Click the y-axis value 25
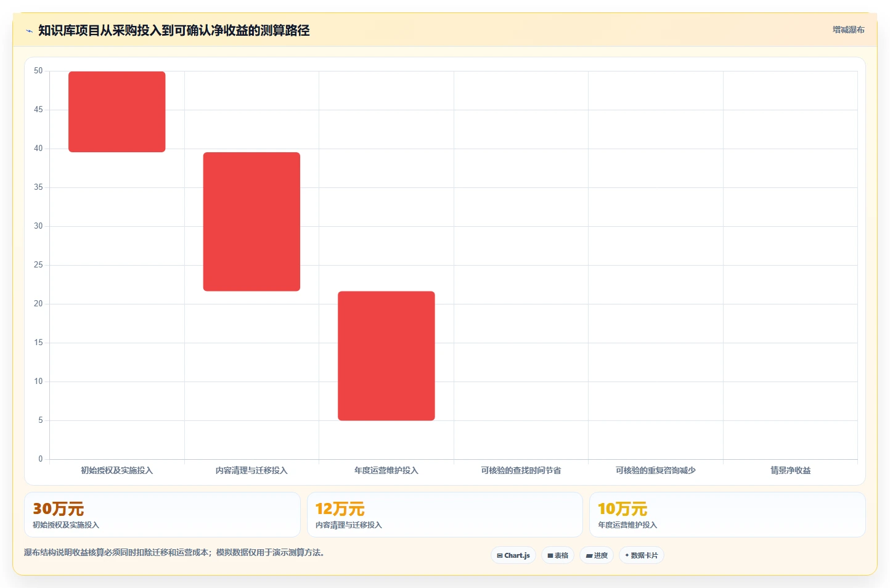Screen dimensions: 890x588 (x=38, y=265)
